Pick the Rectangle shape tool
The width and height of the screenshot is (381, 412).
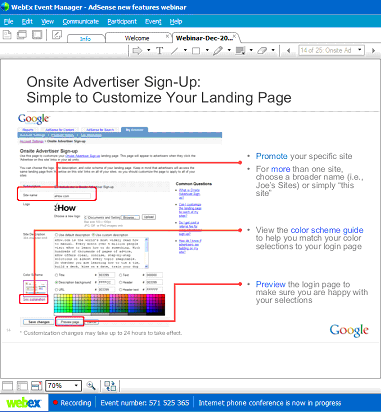click(196, 51)
